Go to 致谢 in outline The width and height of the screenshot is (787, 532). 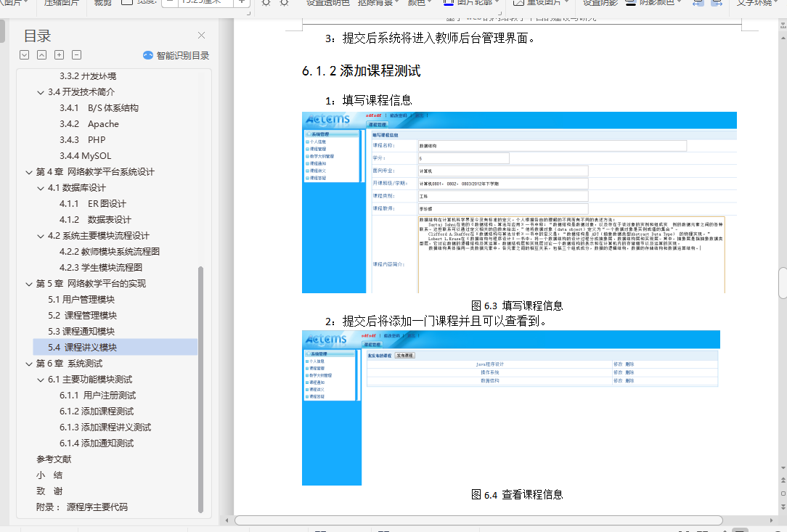[49, 491]
